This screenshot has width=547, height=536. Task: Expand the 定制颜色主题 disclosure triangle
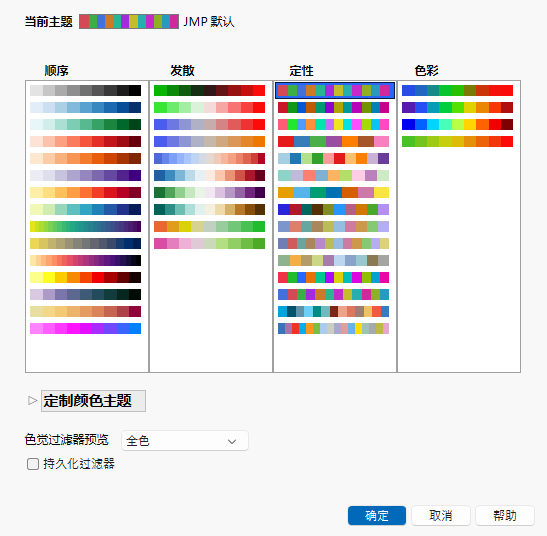32,400
